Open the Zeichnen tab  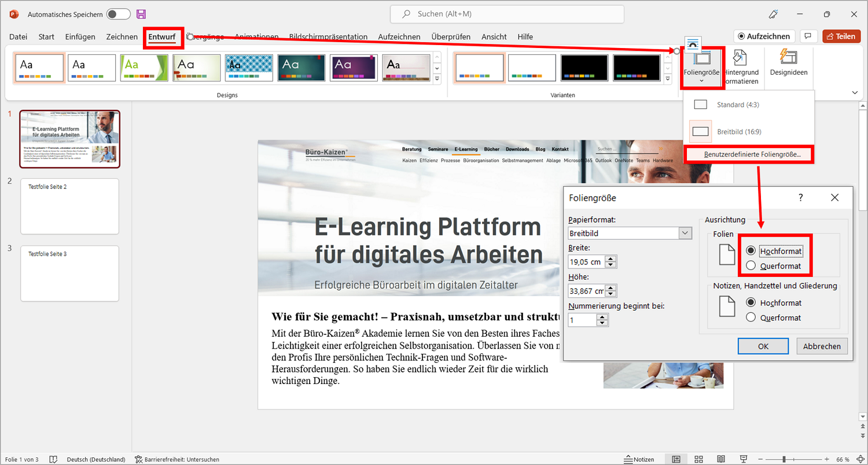click(x=122, y=36)
